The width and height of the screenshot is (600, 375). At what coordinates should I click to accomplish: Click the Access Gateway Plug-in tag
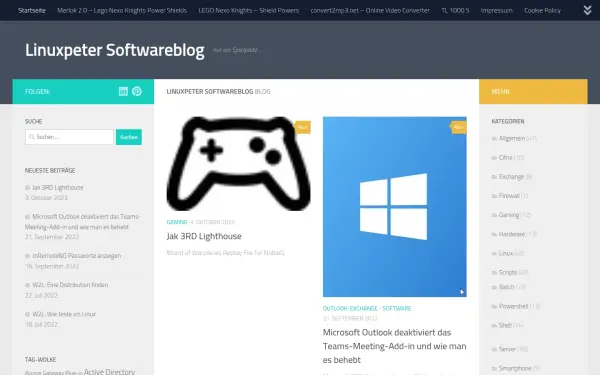[x=54, y=373]
